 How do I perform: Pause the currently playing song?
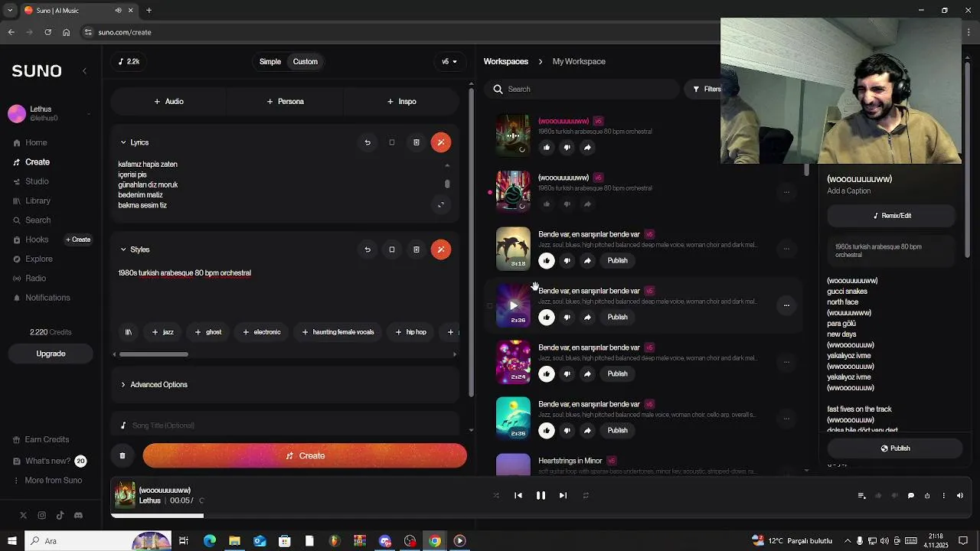click(x=541, y=496)
